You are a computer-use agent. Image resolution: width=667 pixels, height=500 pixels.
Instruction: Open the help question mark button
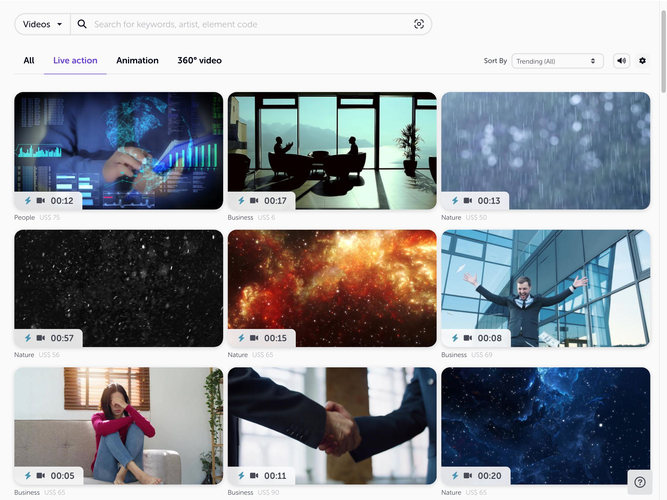click(640, 482)
